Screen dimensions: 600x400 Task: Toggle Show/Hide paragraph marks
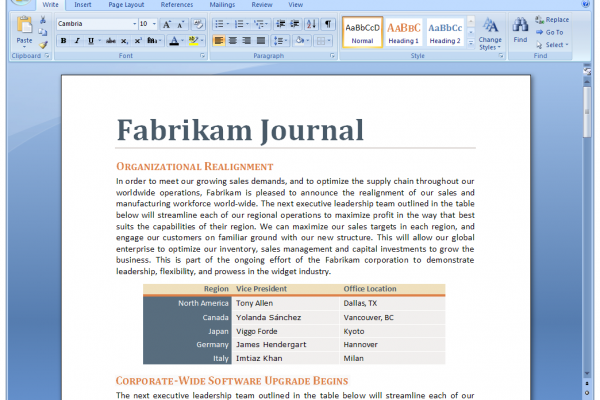(329, 23)
